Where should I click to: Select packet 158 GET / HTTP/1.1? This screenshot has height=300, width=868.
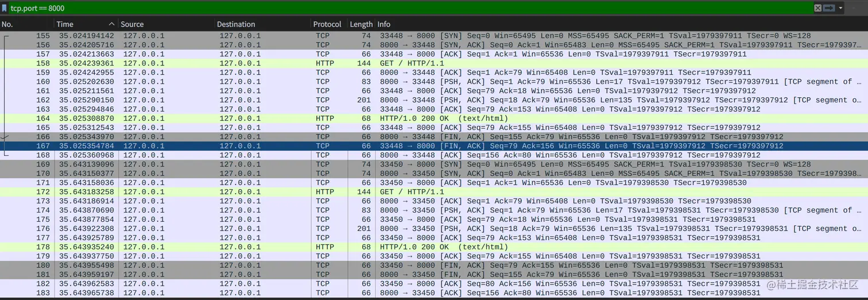(x=434, y=63)
